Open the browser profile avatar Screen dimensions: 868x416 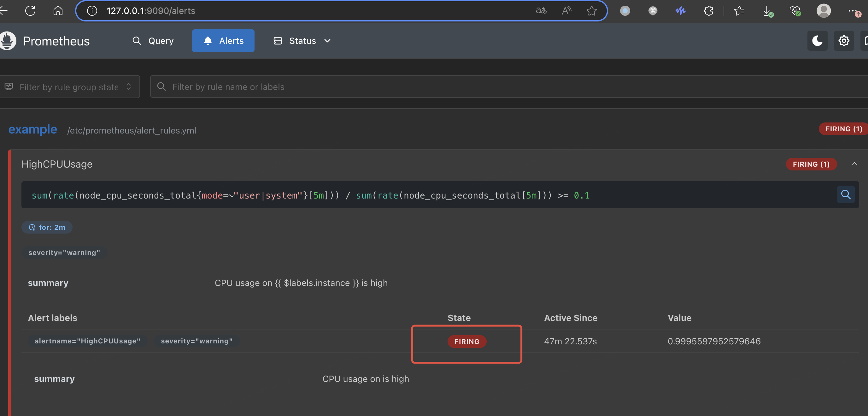824,11
